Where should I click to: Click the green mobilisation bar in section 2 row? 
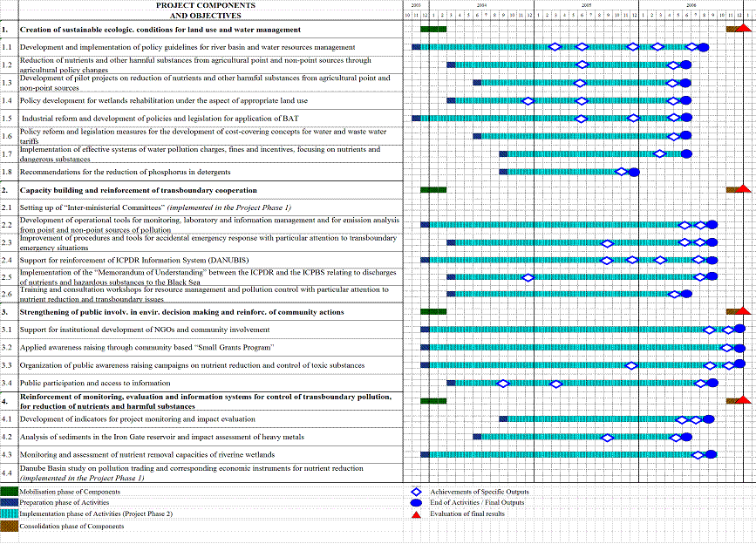[x=432, y=189]
